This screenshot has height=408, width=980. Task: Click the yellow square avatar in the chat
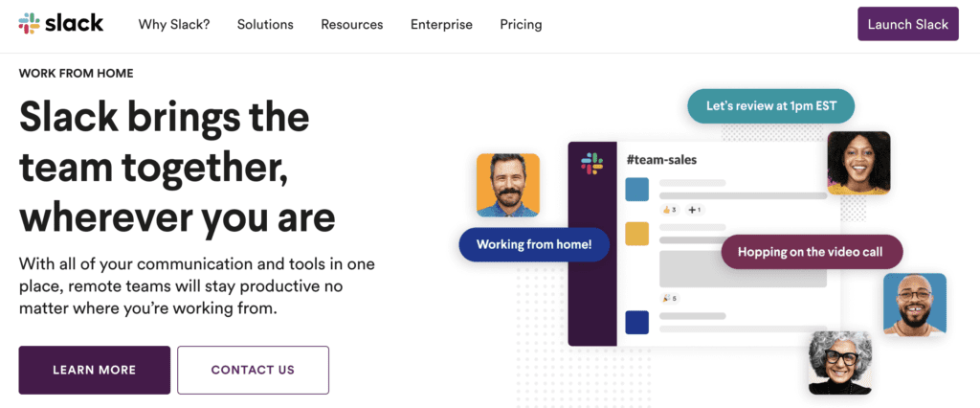[x=636, y=234]
